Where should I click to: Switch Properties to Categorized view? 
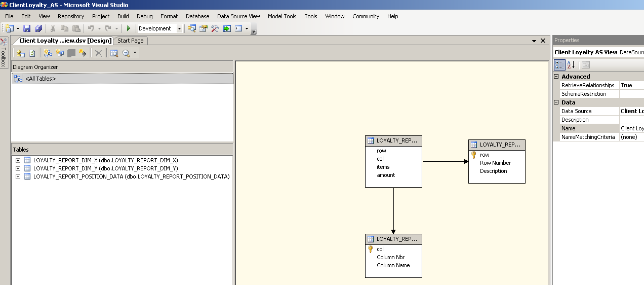click(559, 65)
